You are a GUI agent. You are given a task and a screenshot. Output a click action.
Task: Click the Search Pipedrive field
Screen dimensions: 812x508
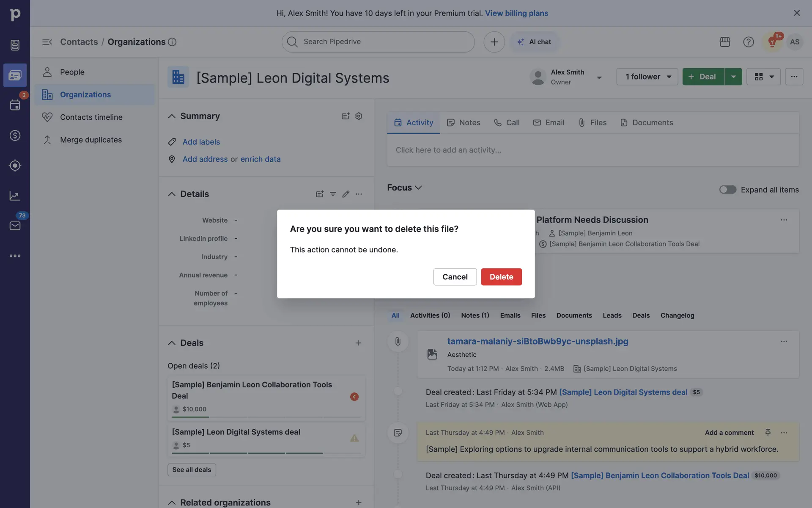point(378,42)
